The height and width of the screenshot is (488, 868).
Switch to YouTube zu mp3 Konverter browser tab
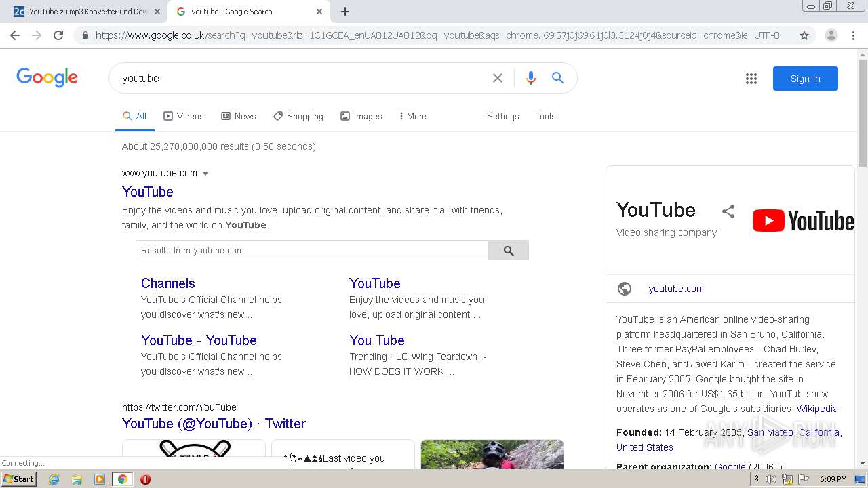(x=88, y=12)
